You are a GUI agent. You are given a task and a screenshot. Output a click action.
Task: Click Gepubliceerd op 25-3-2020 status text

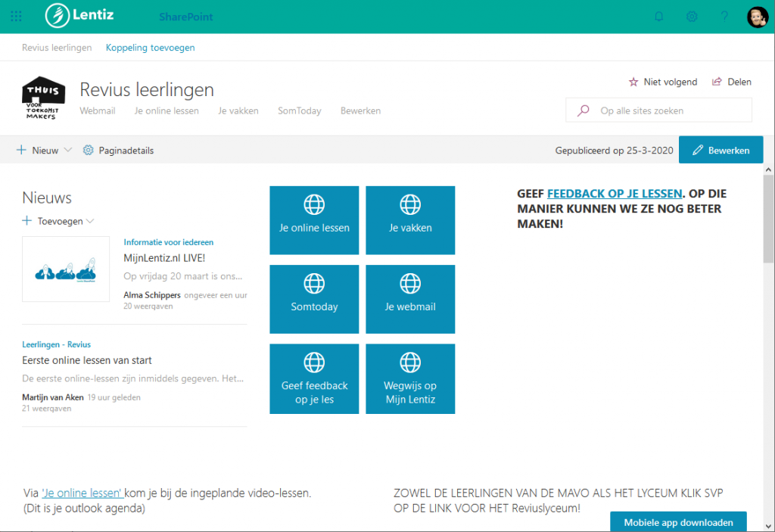[x=614, y=151]
